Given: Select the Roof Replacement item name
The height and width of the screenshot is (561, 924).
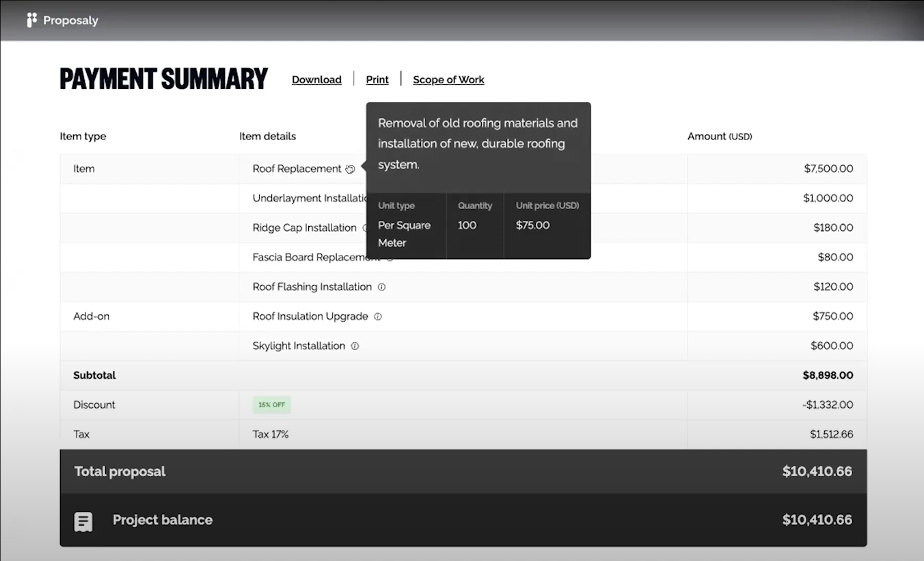Looking at the screenshot, I should pyautogui.click(x=297, y=169).
